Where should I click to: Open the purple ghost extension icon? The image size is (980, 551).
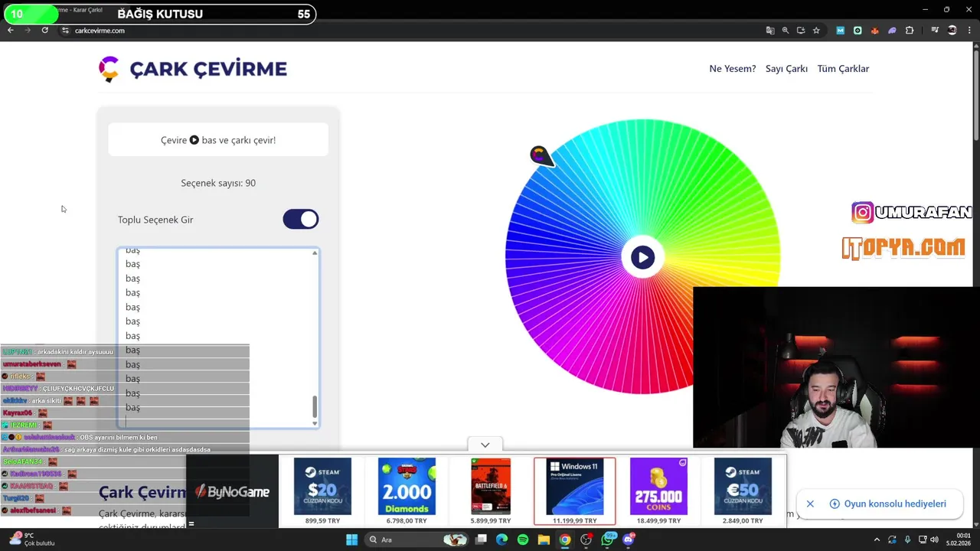coord(892,31)
